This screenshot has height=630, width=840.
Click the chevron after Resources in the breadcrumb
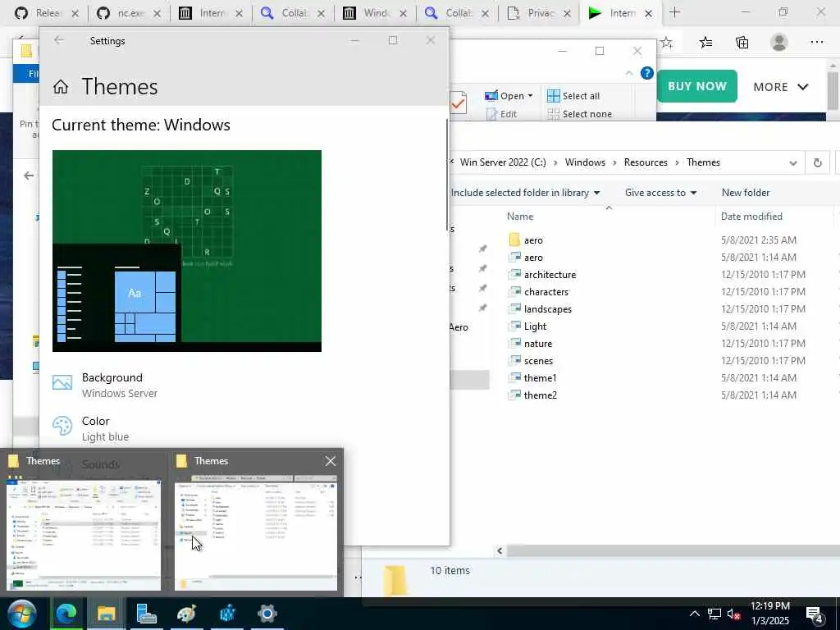click(x=677, y=162)
